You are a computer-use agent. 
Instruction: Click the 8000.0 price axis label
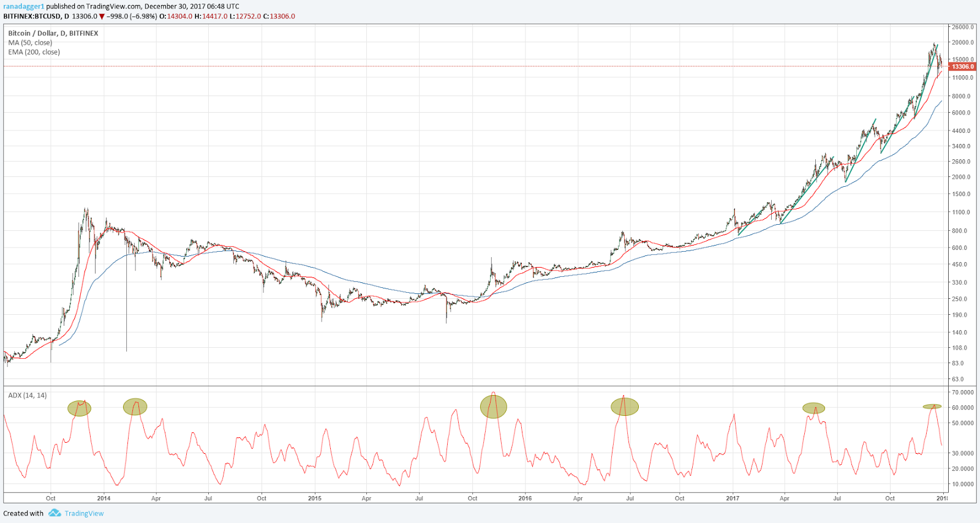pyautogui.click(x=961, y=96)
